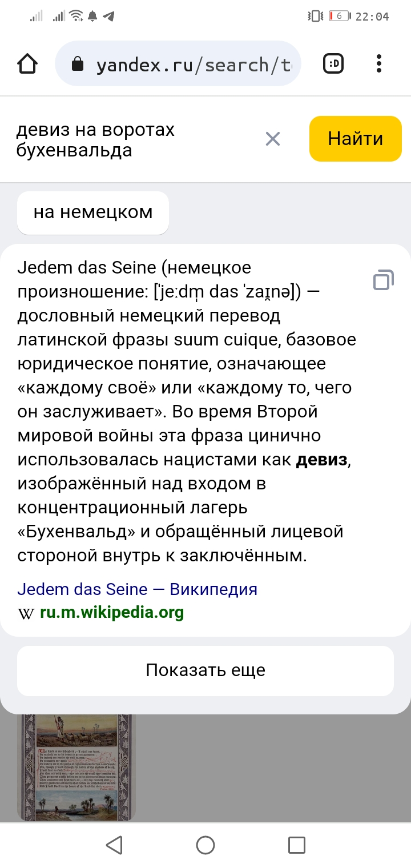The height and width of the screenshot is (868, 411).
Task: Expand results with Показать еще
Action: pos(205,670)
